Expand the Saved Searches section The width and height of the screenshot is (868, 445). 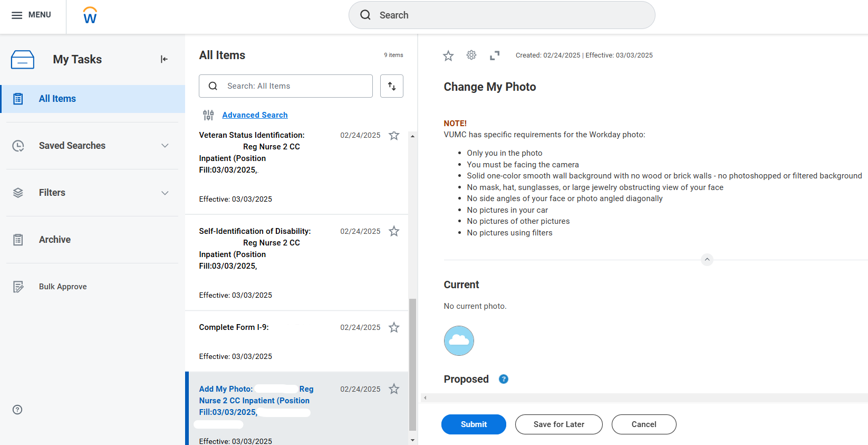pyautogui.click(x=165, y=146)
